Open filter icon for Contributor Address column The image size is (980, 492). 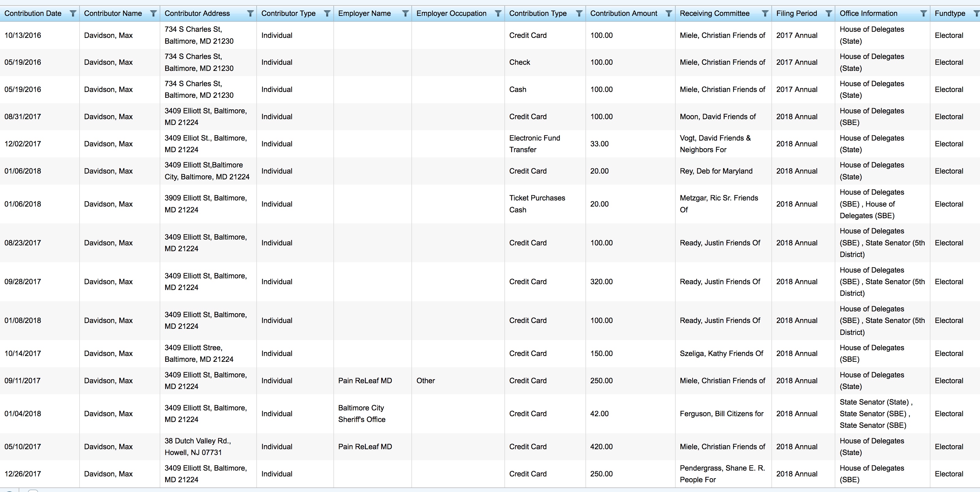click(250, 13)
